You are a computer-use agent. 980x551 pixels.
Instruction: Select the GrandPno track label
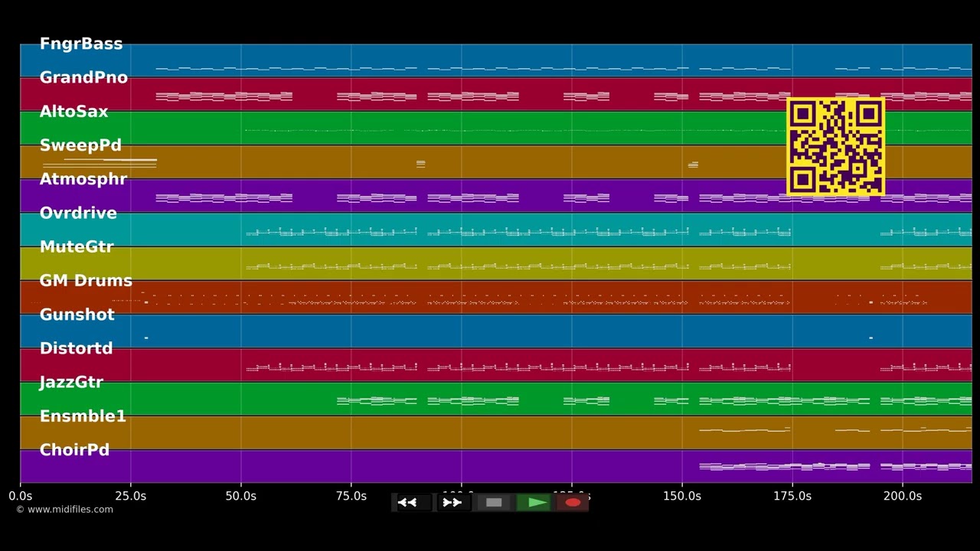pos(83,77)
